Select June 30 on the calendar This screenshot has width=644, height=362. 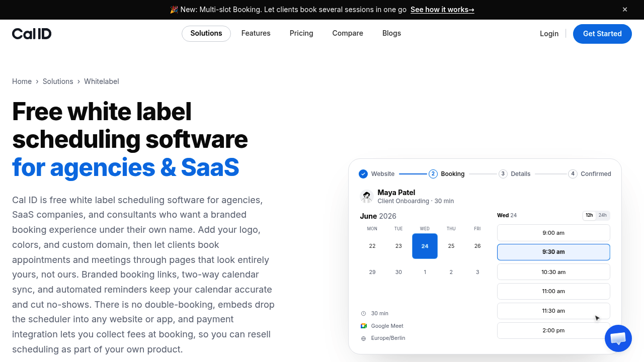click(x=398, y=273)
